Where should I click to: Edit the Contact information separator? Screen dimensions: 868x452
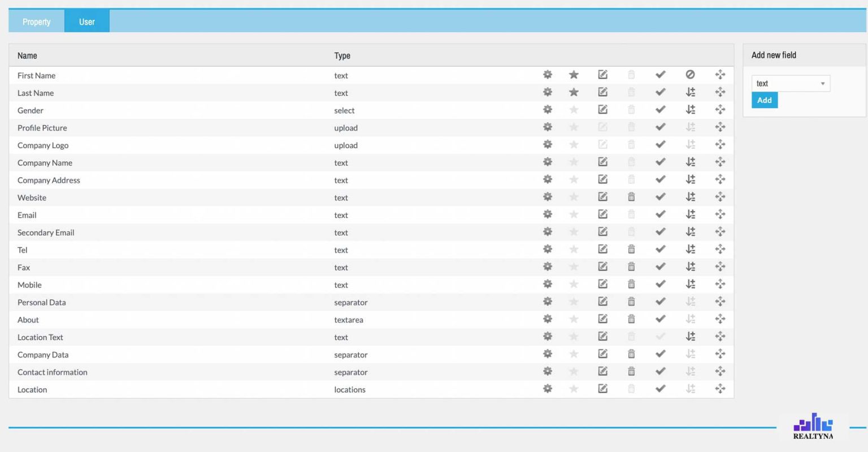pyautogui.click(x=603, y=371)
